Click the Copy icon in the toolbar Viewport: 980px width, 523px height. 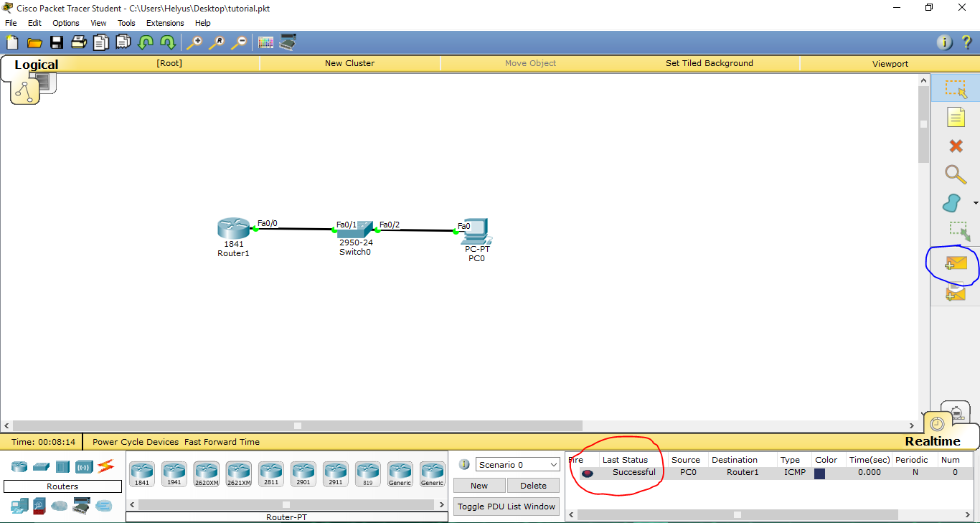(x=100, y=42)
